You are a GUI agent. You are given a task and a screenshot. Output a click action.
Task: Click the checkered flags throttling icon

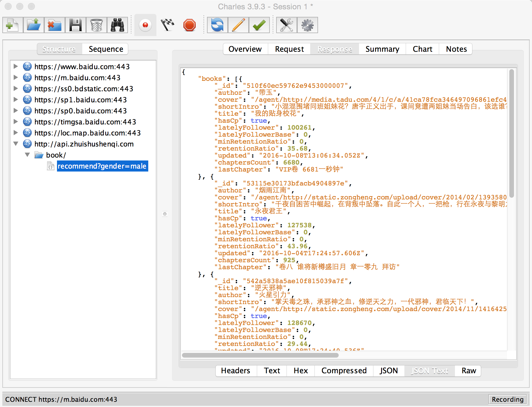[x=167, y=25]
